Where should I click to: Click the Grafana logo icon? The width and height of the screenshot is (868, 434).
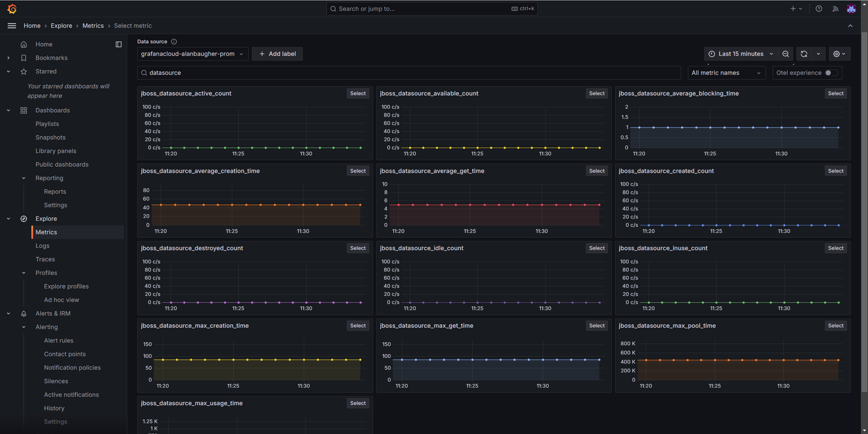pos(12,9)
